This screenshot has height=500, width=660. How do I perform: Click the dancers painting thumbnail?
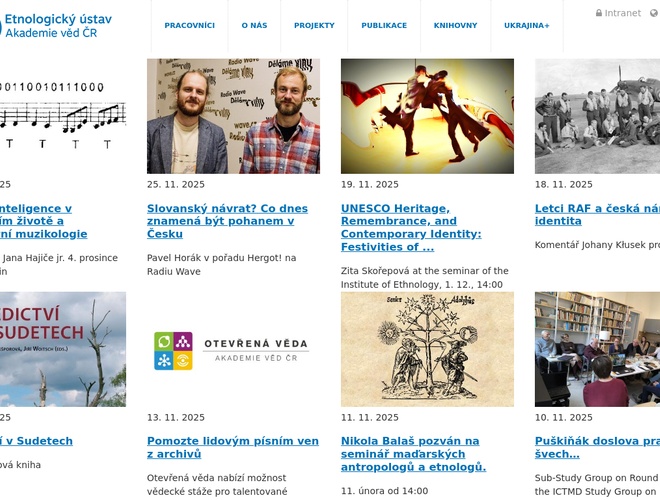[427, 116]
